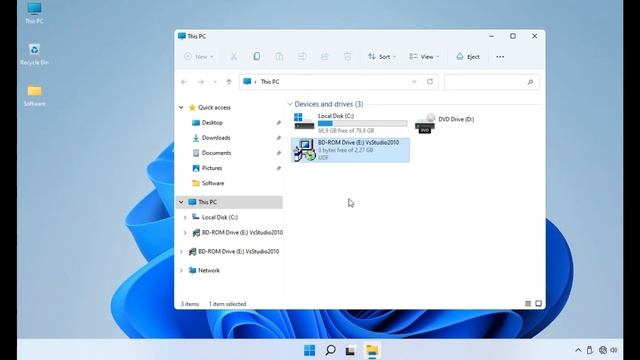The image size is (640, 360).
Task: Open Task View on taskbar
Action: click(x=350, y=351)
